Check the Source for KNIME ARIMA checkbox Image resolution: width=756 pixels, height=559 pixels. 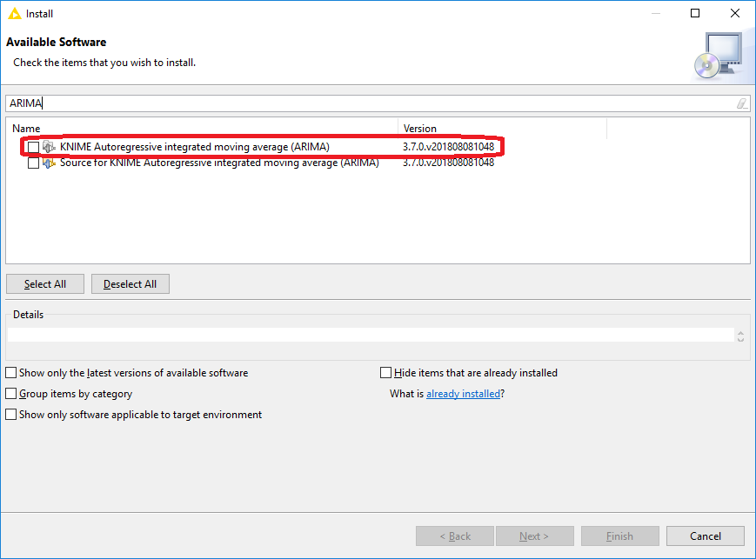(33, 163)
